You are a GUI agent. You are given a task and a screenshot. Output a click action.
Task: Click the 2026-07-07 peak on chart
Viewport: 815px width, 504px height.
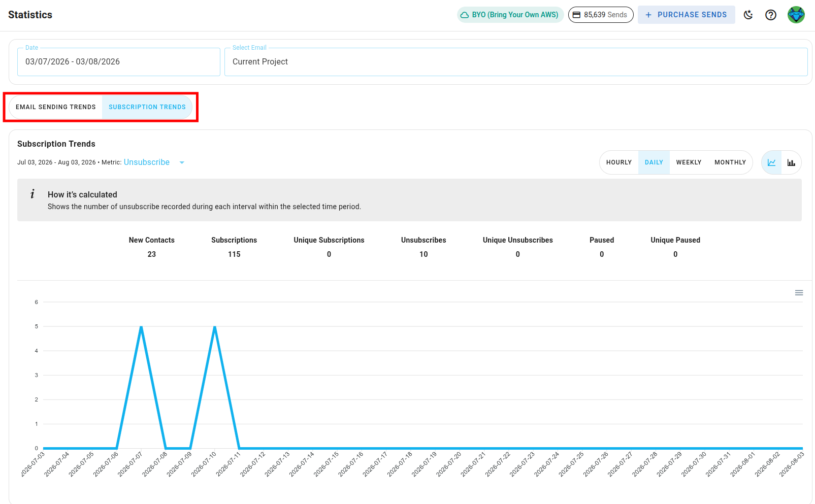pos(141,326)
